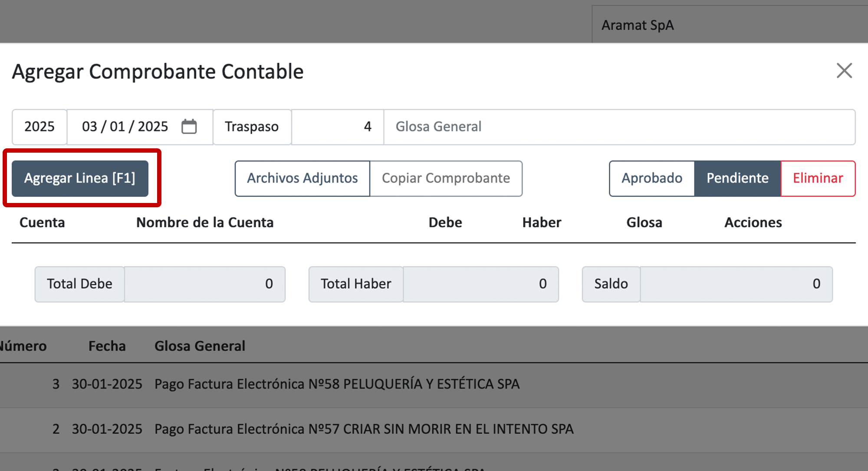Click the Total Debe value field
The width and height of the screenshot is (868, 471).
click(204, 284)
